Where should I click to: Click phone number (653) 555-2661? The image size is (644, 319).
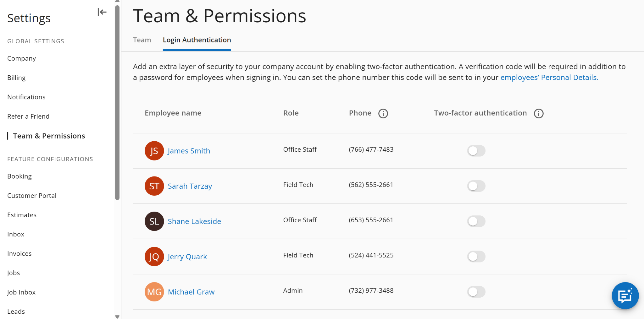pyautogui.click(x=371, y=220)
